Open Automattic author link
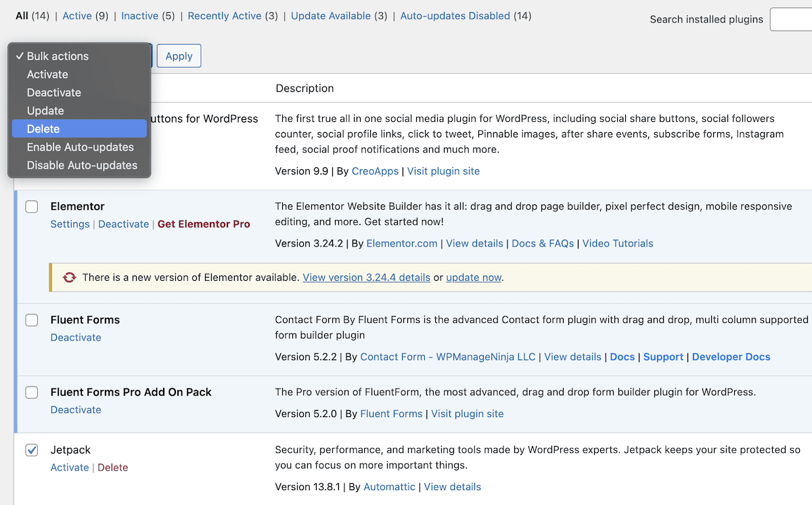812x505 pixels. [390, 487]
